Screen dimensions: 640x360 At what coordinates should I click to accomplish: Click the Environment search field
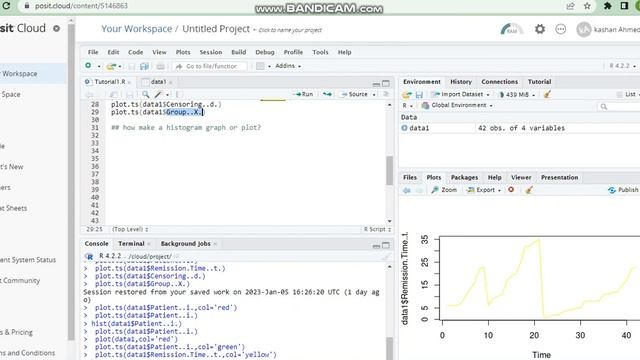tap(618, 106)
